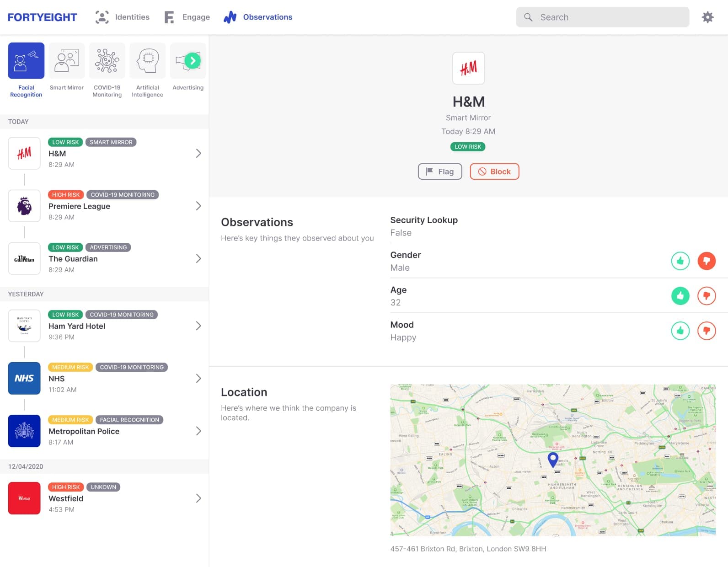This screenshot has width=728, height=567.
Task: Click the NHS logo icon
Action: pos(24,378)
